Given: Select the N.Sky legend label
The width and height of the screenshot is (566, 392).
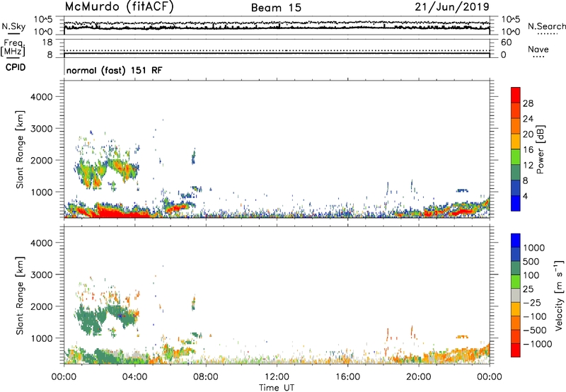Looking at the screenshot, I should click(x=13, y=26).
